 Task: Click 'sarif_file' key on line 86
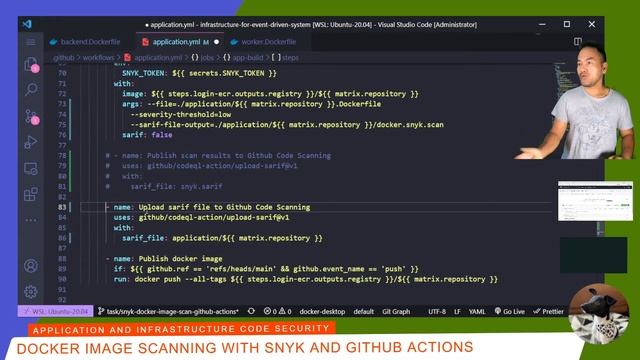click(143, 238)
